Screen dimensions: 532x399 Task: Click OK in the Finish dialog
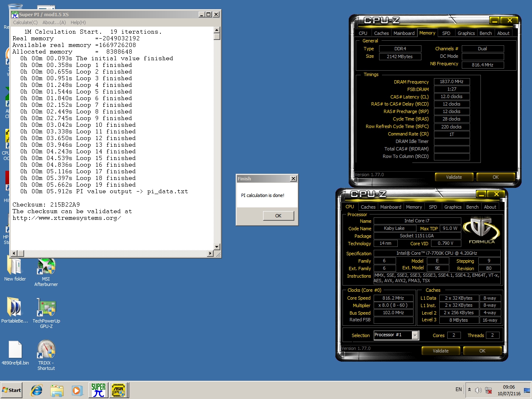(x=278, y=216)
